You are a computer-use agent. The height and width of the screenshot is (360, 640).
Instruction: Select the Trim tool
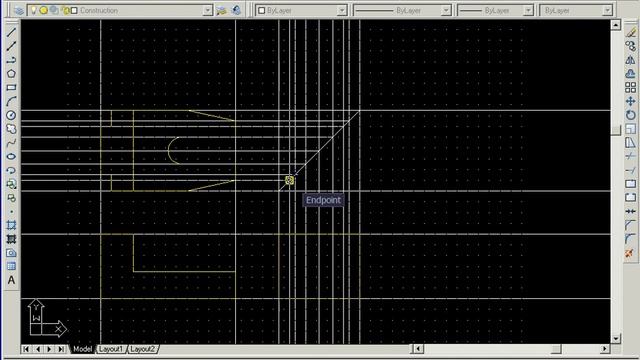[x=630, y=156]
